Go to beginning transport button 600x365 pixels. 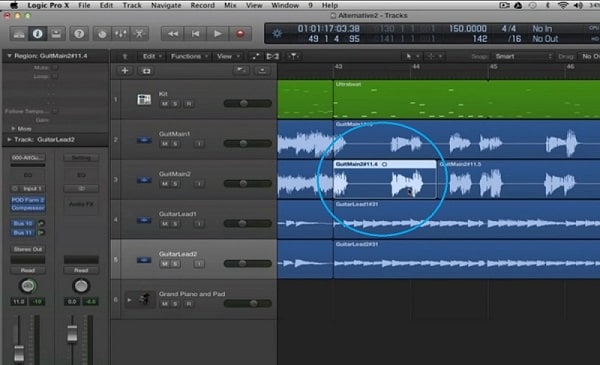(195, 34)
